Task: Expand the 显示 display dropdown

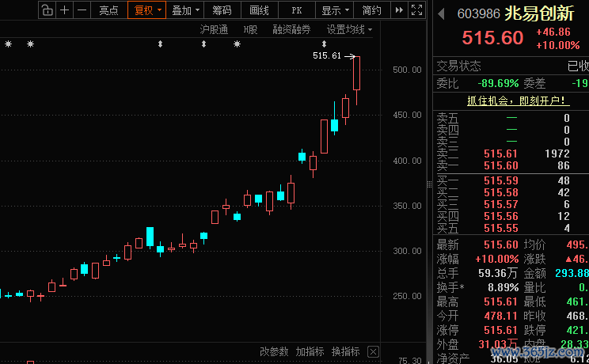Action: (x=335, y=10)
